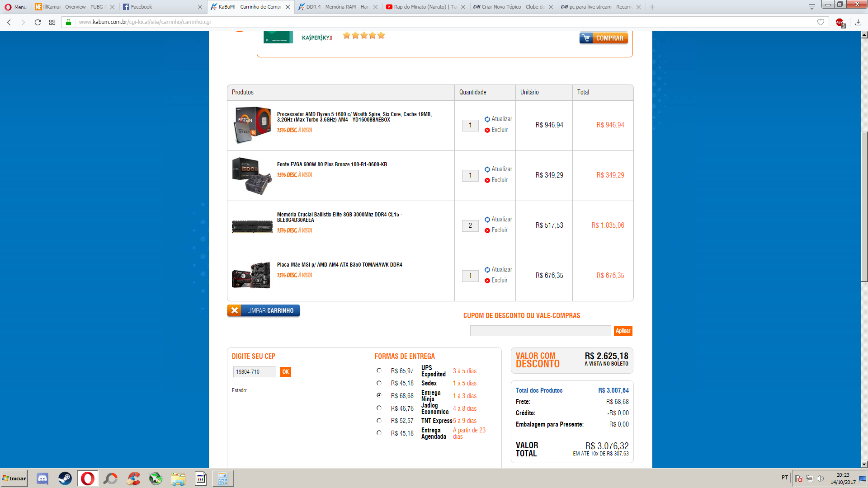
Task: Click quantity field for EVGA power supply
Action: pos(470,176)
